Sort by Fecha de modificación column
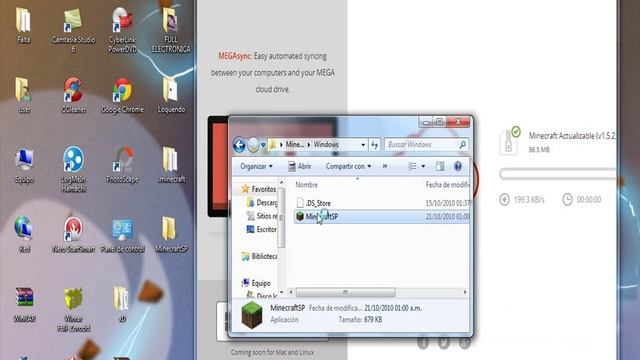 click(447, 185)
